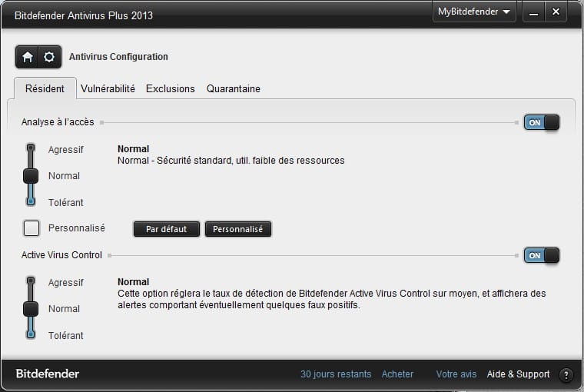Click the Analyse à l'accès slider handle

[31, 176]
